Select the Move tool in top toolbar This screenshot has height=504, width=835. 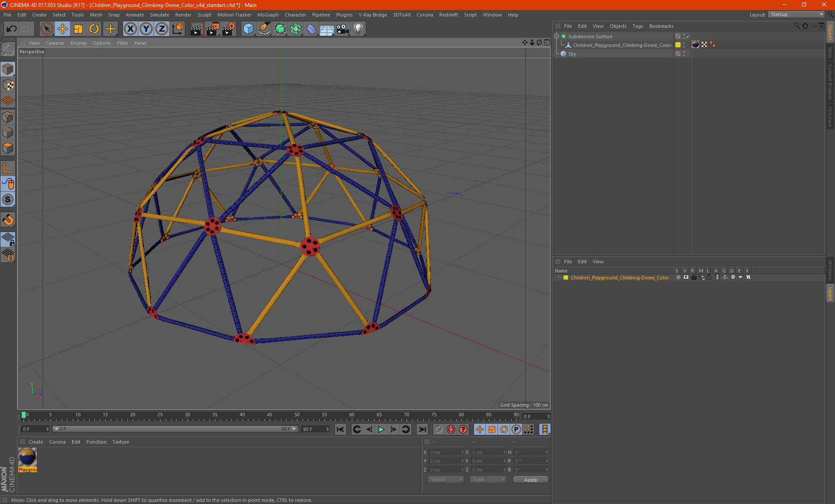[63, 29]
